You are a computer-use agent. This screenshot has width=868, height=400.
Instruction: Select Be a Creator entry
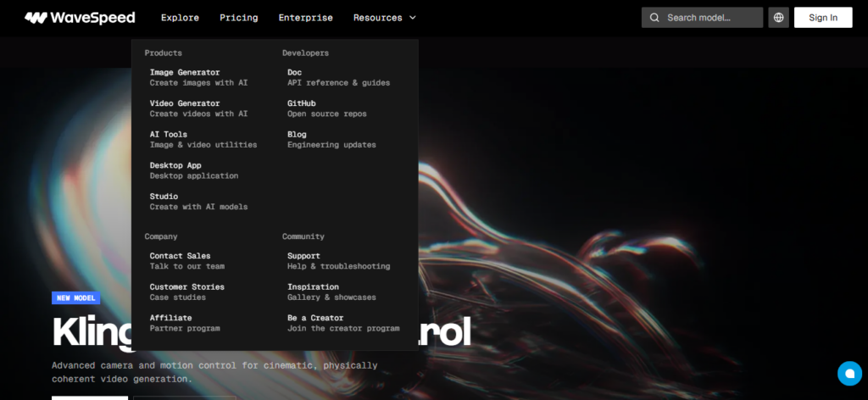(343, 323)
